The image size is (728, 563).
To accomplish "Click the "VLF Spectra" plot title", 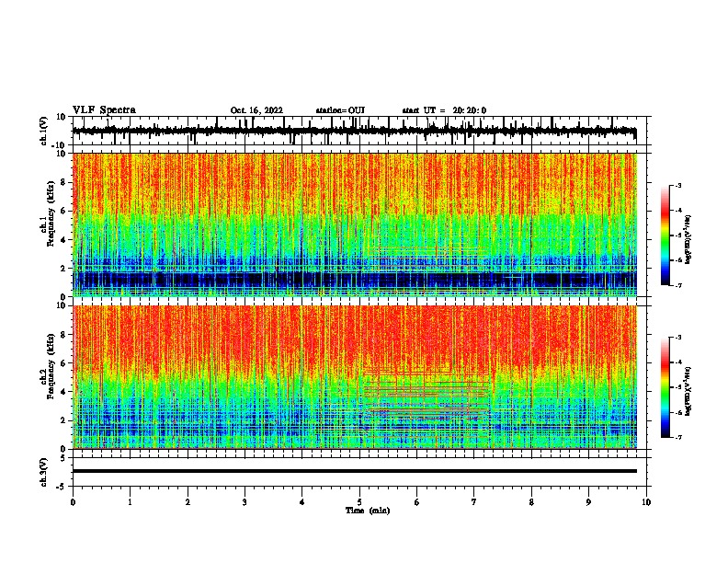I will [x=104, y=110].
